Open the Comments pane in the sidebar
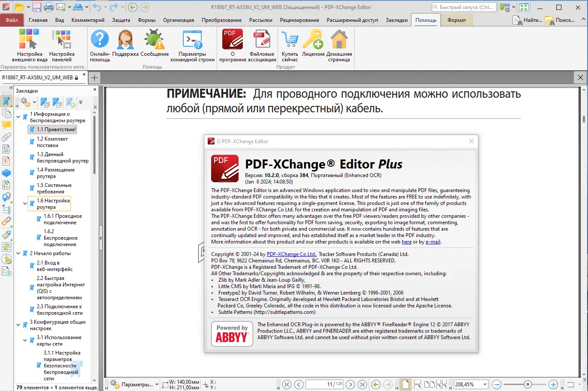This screenshot has height=391, width=588. 6,126
